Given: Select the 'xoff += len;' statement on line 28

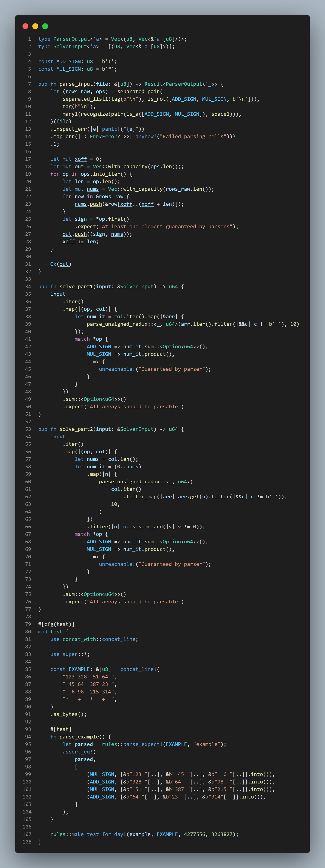Looking at the screenshot, I should pos(81,242).
